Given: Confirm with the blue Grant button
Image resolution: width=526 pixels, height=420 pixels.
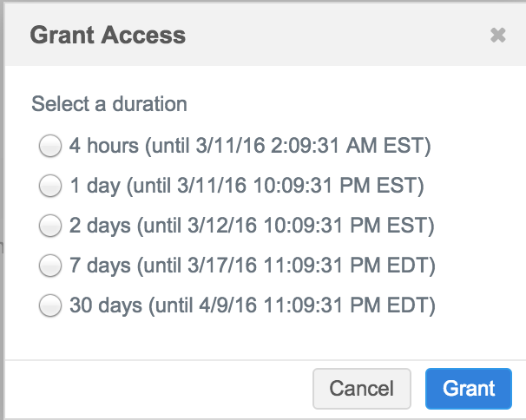Looking at the screenshot, I should [x=469, y=388].
